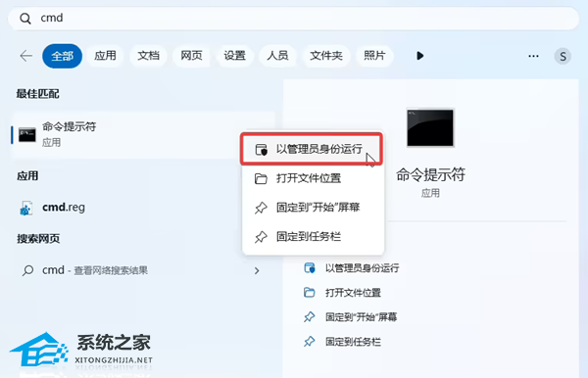This screenshot has height=378, width=588.
Task: Click the admin shield icon in context menu
Action: 262,150
